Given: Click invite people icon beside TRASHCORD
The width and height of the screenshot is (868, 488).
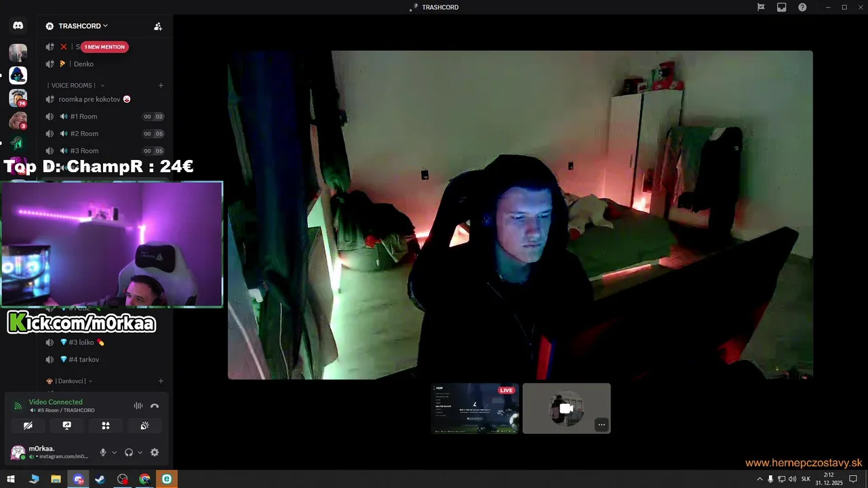Looking at the screenshot, I should [158, 26].
